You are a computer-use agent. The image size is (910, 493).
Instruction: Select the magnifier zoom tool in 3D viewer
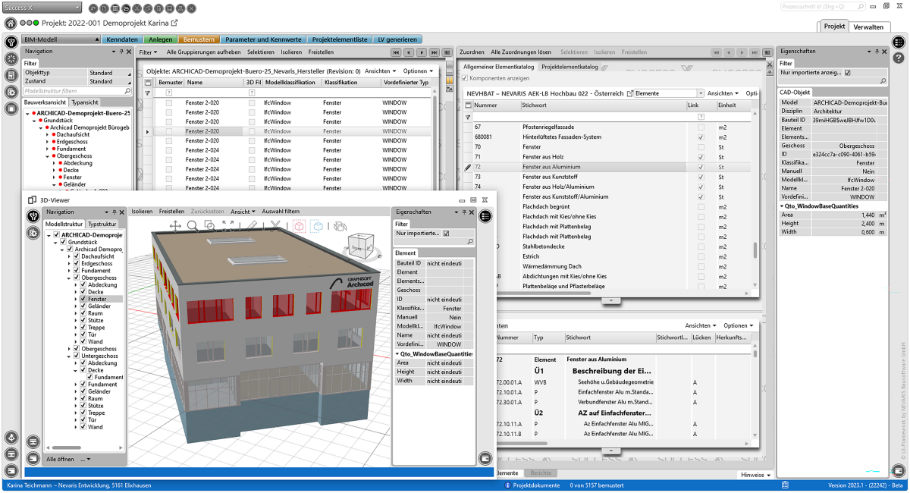pyautogui.click(x=192, y=226)
